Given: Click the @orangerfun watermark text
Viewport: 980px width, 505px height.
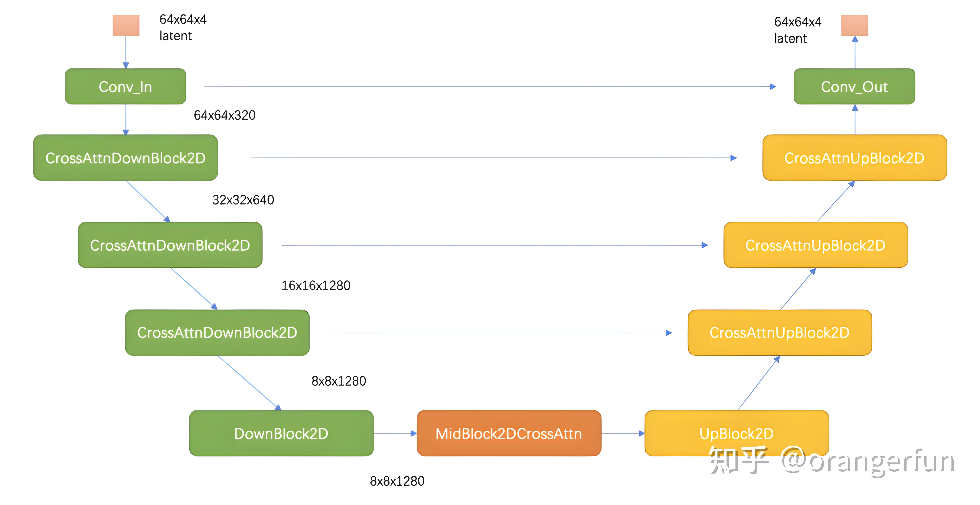Looking at the screenshot, I should pyautogui.click(x=868, y=461).
